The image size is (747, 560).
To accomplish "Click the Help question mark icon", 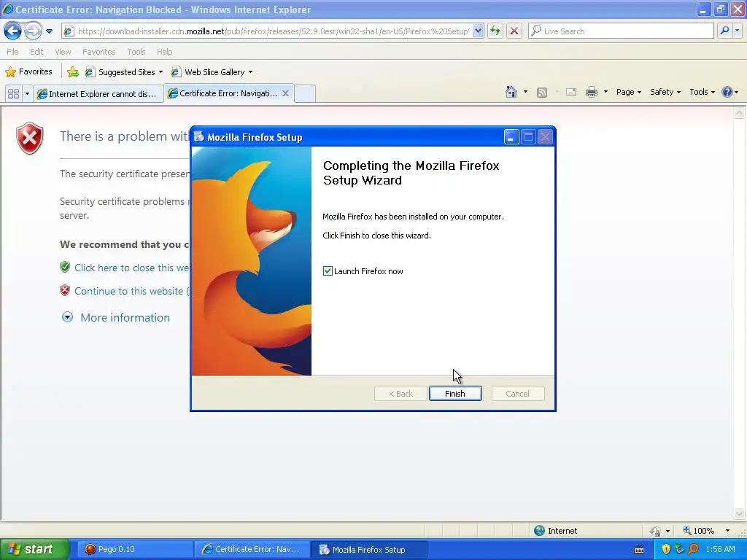I will tap(727, 92).
